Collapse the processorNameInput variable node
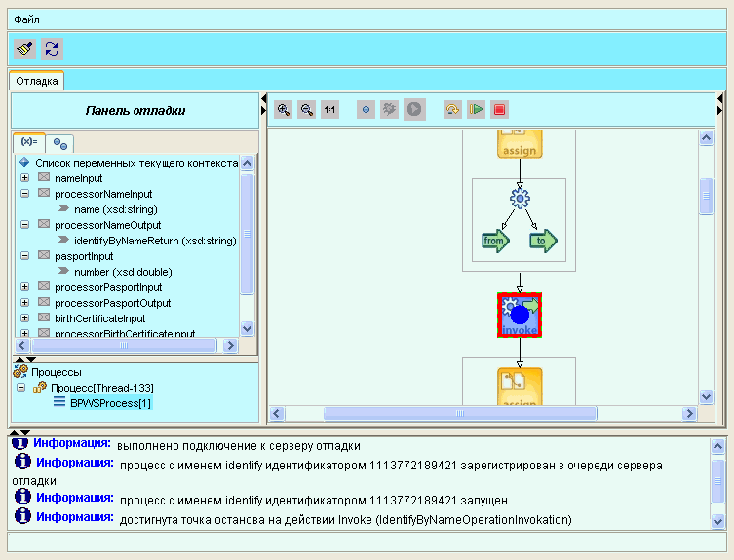 pyautogui.click(x=25, y=194)
